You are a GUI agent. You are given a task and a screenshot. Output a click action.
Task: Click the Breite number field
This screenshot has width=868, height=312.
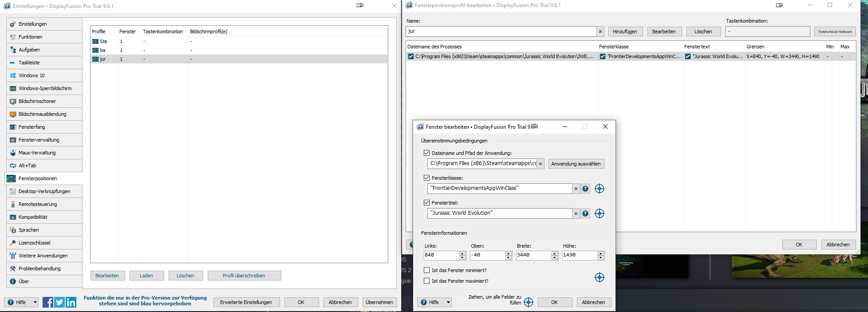click(x=534, y=255)
